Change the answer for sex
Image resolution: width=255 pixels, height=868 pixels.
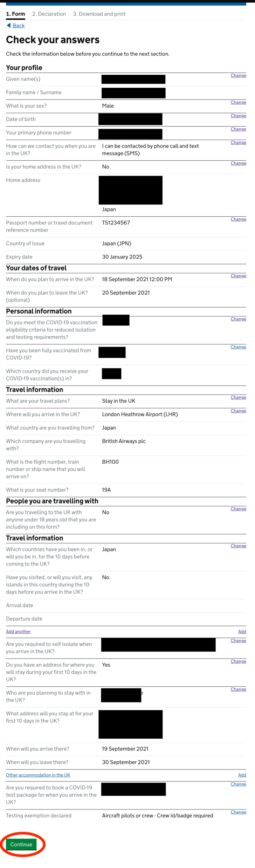click(238, 102)
